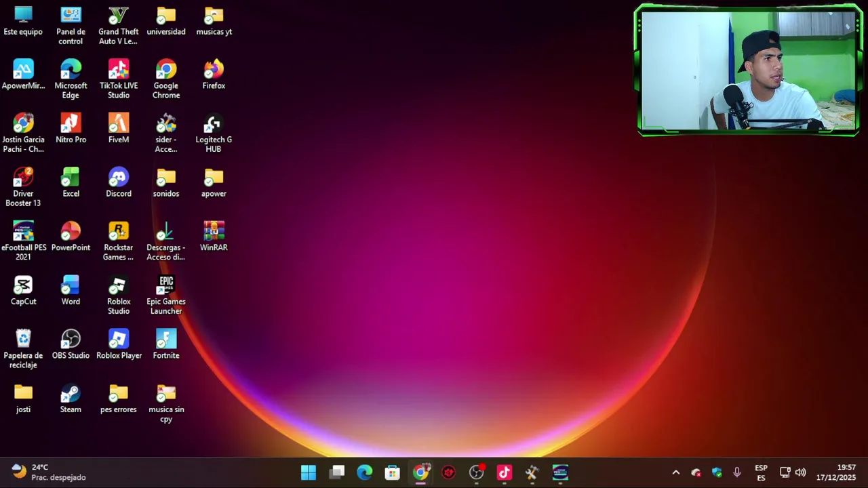Launch OBS Studio desktop shortcut
This screenshot has width=868, height=488.
point(71,344)
